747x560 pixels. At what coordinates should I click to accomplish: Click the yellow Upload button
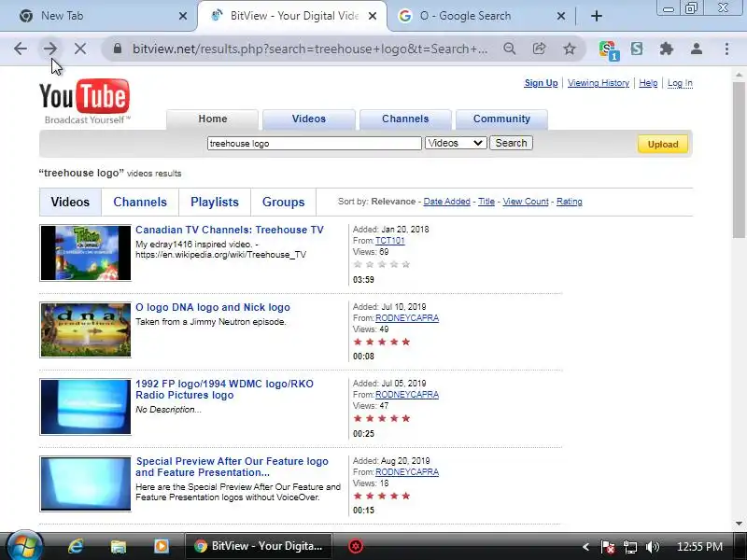coord(663,145)
